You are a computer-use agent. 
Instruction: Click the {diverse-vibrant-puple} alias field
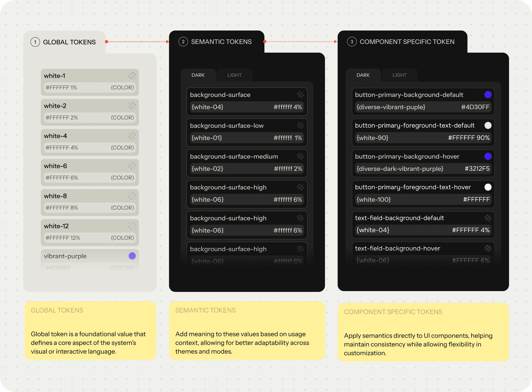point(391,107)
